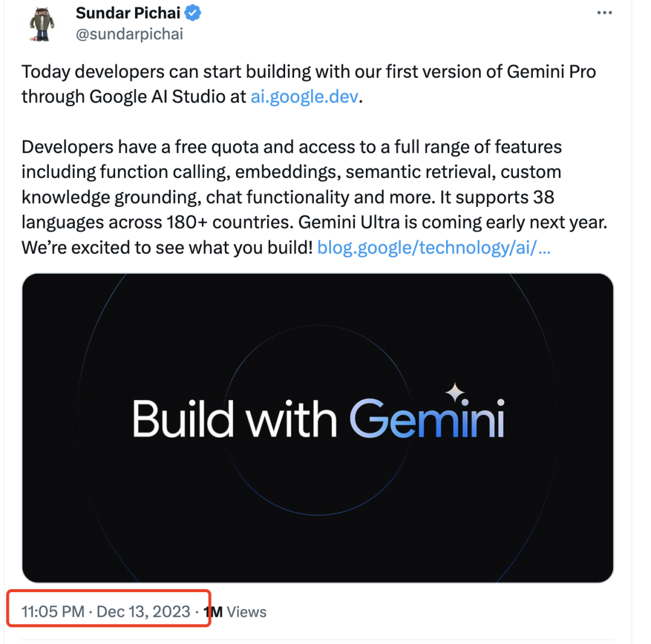Click the gradient Gemini word in the image
Image resolution: width=651 pixels, height=644 pixels.
point(426,418)
